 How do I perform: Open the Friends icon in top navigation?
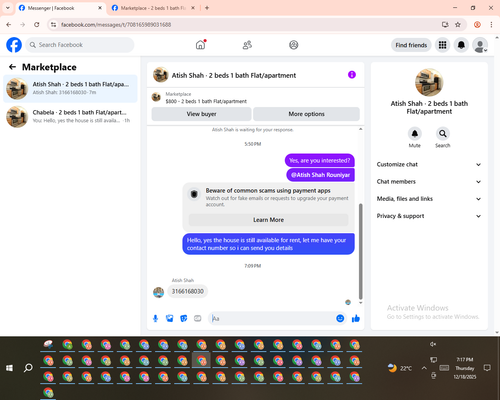point(247,45)
